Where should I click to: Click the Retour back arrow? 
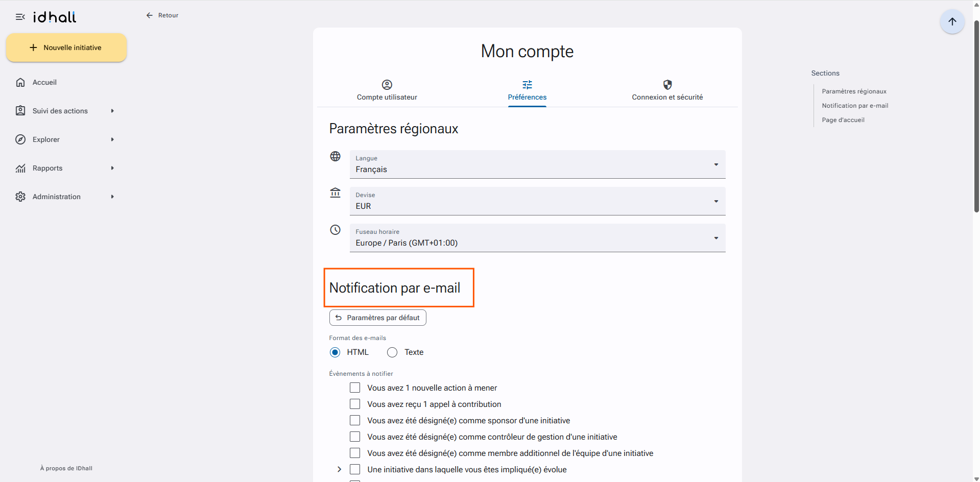(x=150, y=15)
